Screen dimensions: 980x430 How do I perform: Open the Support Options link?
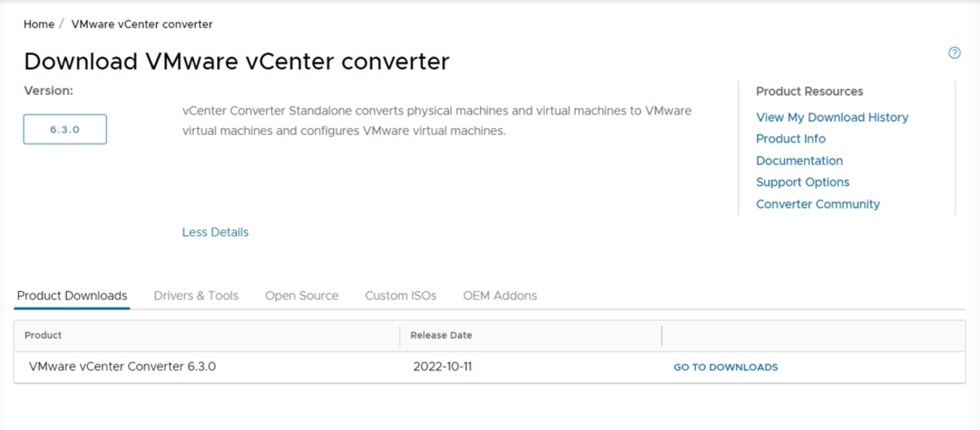[x=802, y=182]
